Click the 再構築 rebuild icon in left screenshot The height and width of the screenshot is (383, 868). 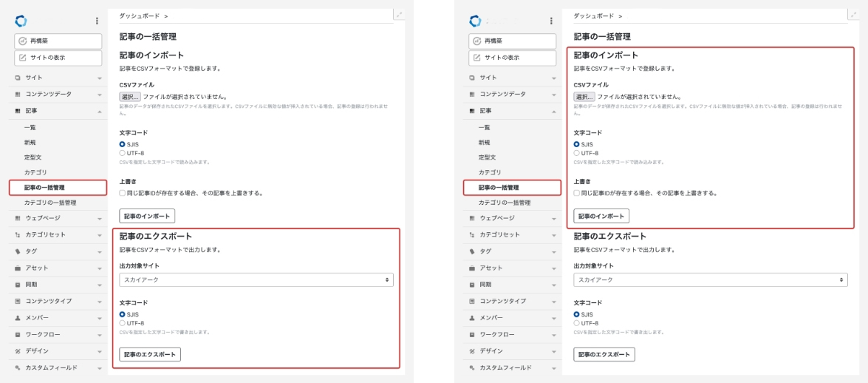click(21, 41)
